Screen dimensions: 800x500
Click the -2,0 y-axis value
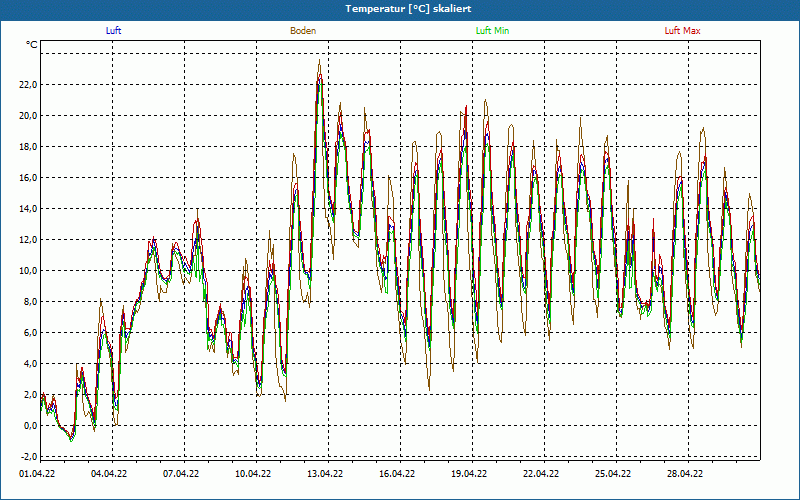tap(29, 457)
